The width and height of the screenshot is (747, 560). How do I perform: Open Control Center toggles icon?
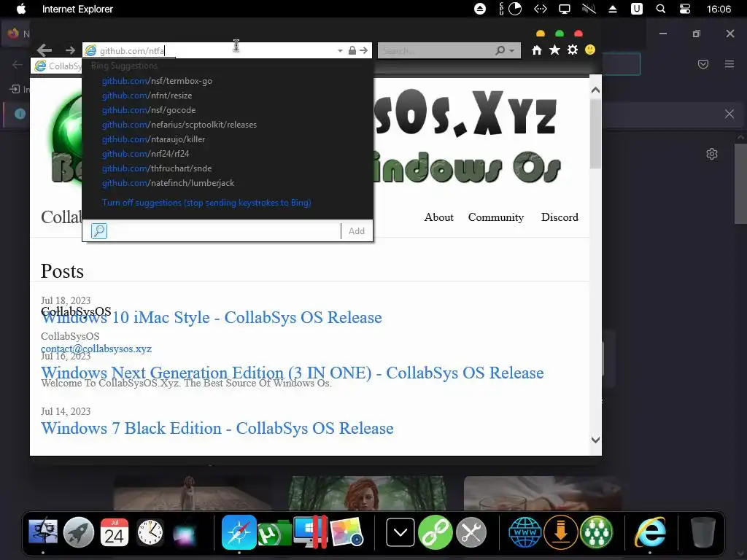(684, 9)
